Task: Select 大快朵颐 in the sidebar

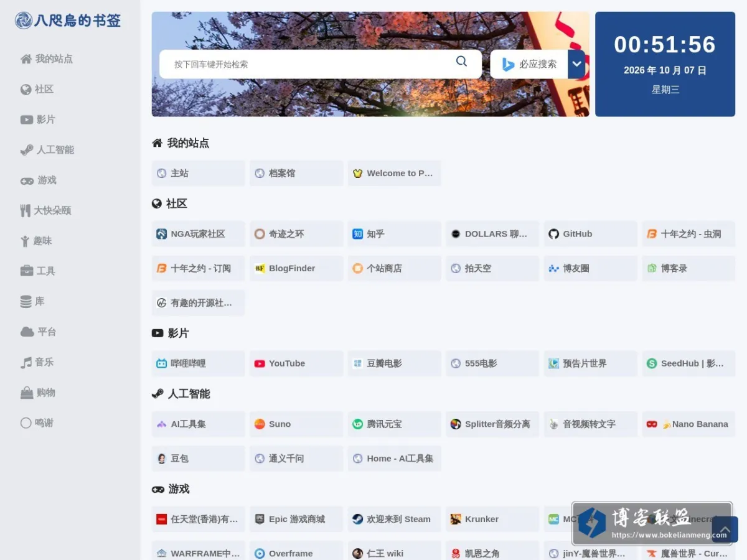Action: pyautogui.click(x=45, y=210)
